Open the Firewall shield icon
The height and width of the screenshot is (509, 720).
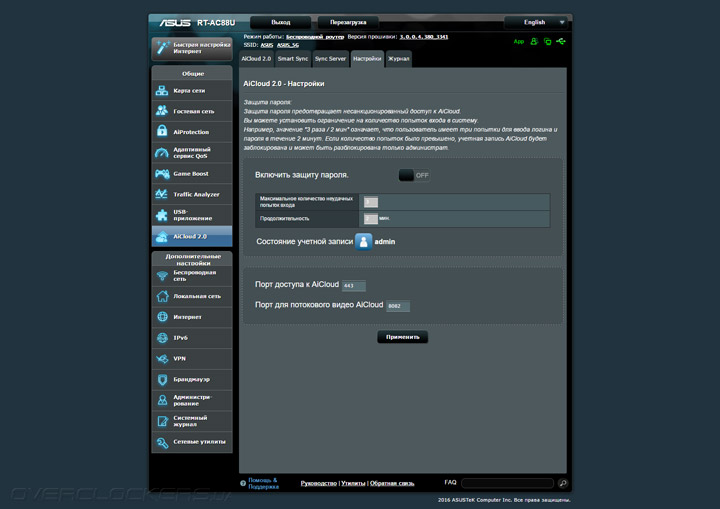tap(162, 379)
